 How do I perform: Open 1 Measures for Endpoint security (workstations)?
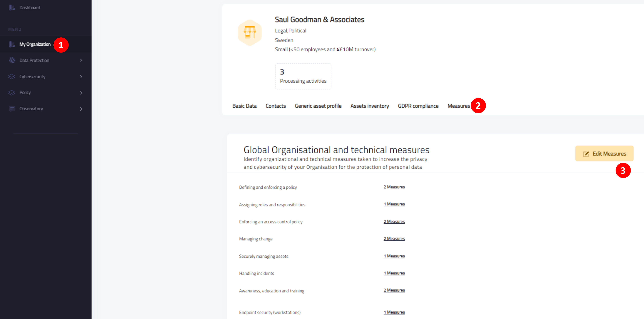394,312
